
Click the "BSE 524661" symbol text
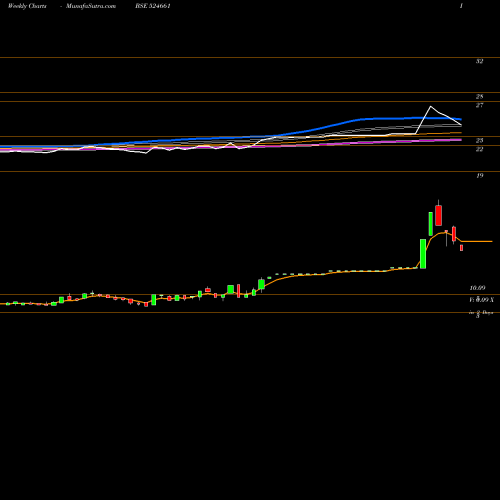tap(153, 6)
